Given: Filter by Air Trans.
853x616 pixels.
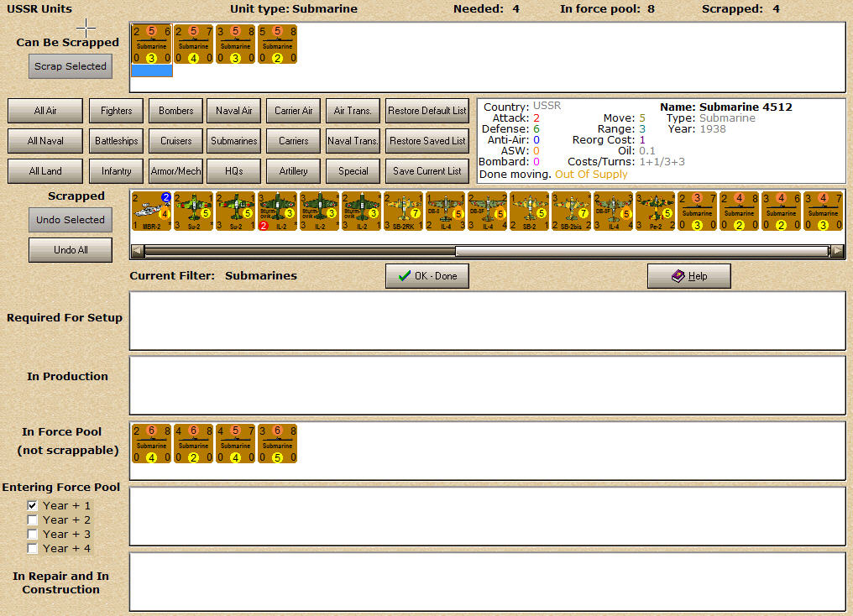Looking at the screenshot, I should pyautogui.click(x=353, y=111).
